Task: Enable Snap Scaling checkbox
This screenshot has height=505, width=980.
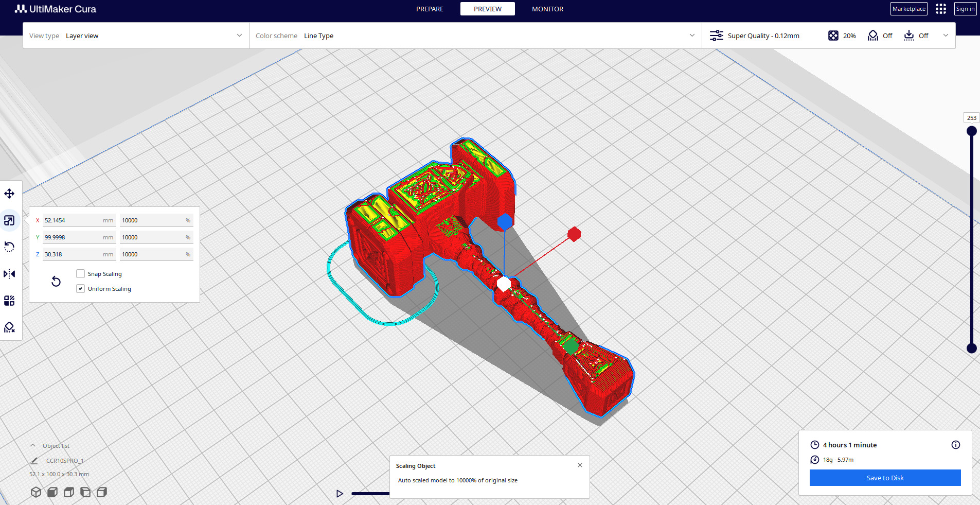Action: pyautogui.click(x=81, y=274)
